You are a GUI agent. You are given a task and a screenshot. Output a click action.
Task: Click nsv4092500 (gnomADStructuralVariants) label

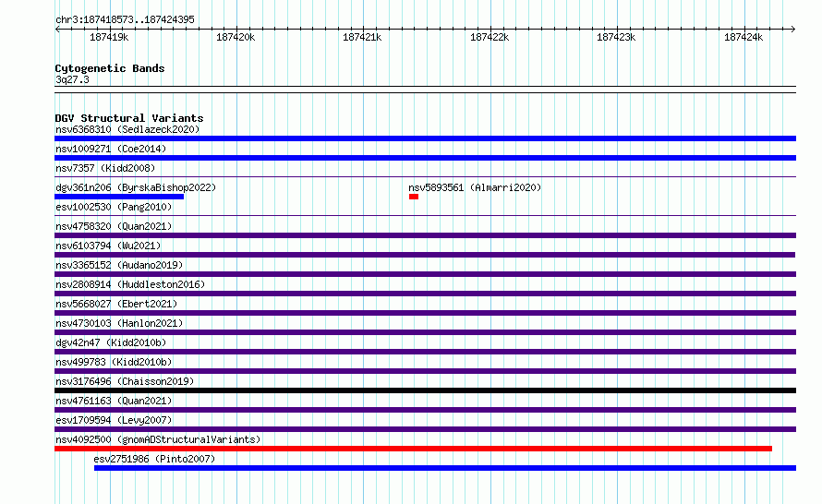click(158, 439)
